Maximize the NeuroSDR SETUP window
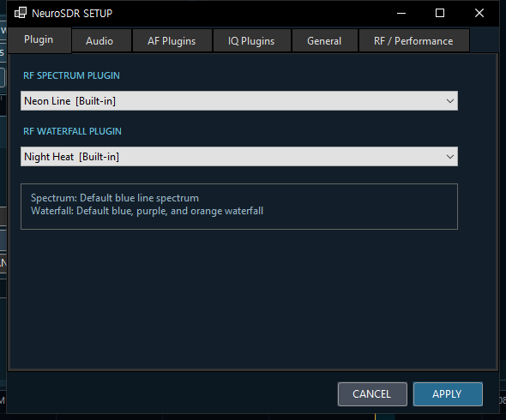Screen dimensions: 506x420 440,13
